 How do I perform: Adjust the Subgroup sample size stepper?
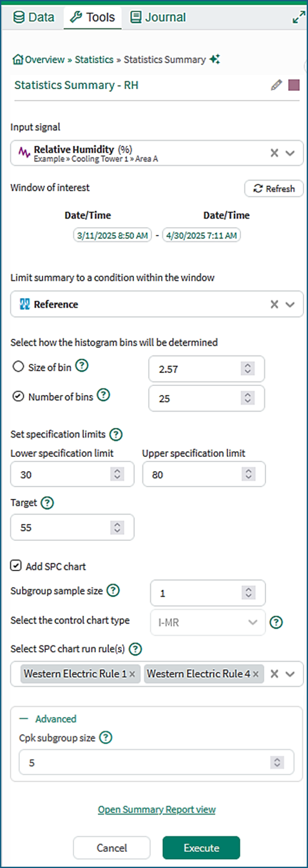(247, 592)
